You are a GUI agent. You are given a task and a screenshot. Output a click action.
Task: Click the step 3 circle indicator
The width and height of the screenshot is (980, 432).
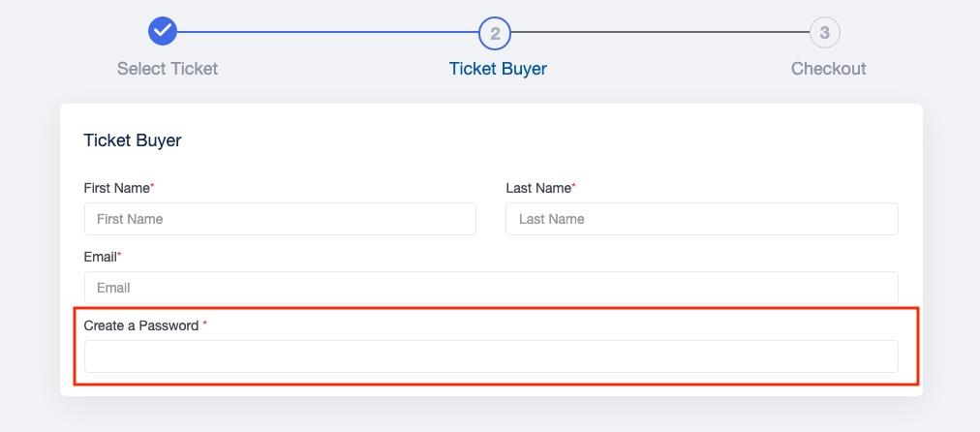pos(824,33)
